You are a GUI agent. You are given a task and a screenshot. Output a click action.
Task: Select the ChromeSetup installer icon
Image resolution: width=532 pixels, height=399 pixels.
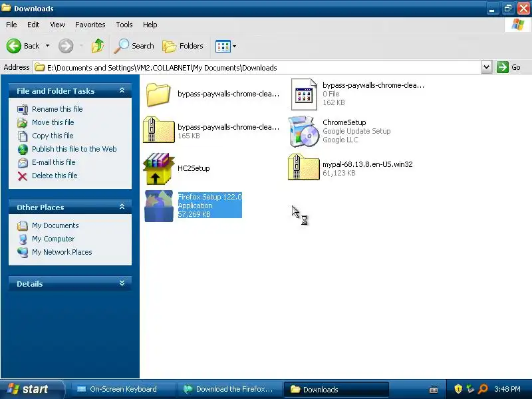(x=304, y=131)
